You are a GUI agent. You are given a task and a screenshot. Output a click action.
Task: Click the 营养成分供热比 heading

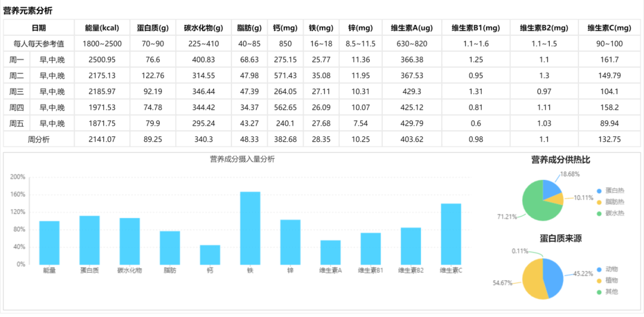[561, 160]
